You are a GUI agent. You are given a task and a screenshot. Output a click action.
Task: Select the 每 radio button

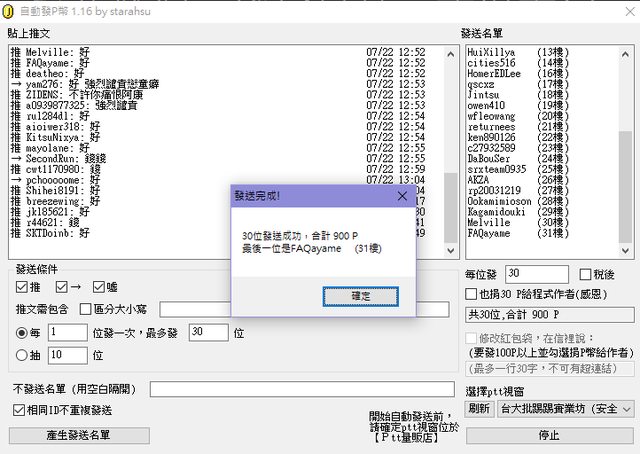22,332
